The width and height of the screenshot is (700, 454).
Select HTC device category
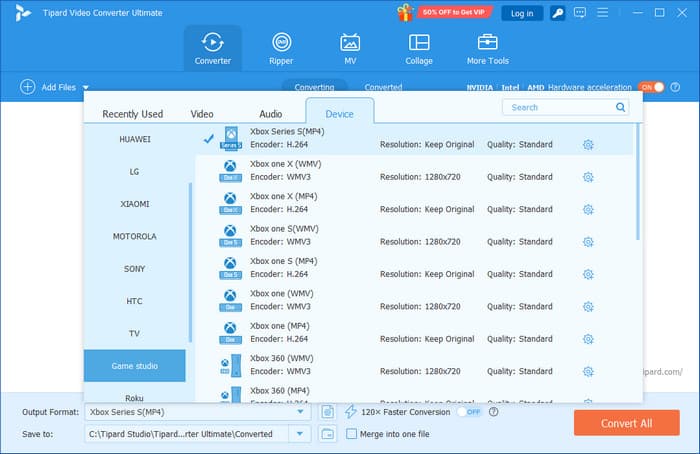tap(135, 301)
